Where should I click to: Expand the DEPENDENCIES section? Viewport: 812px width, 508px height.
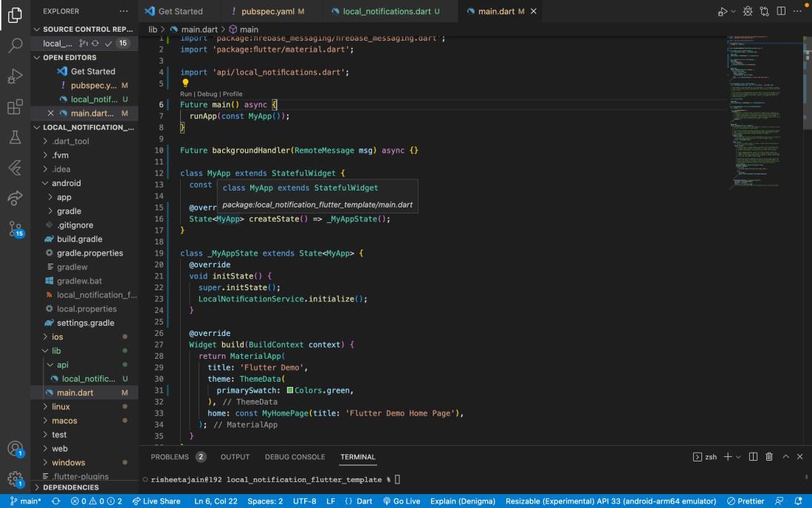[x=70, y=487]
